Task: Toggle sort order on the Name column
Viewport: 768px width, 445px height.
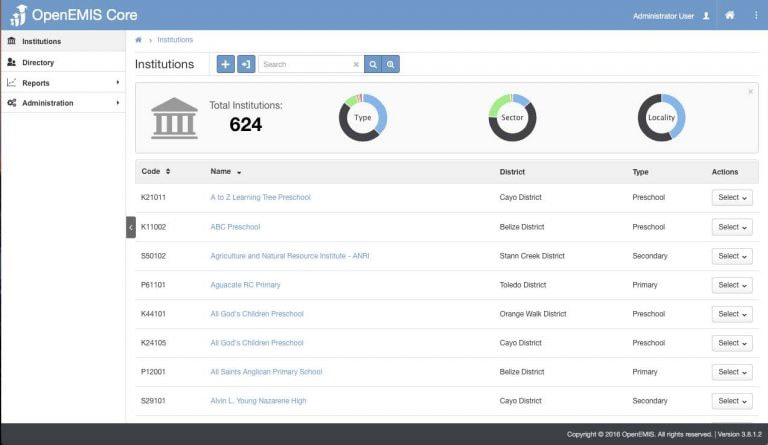Action: pos(225,172)
